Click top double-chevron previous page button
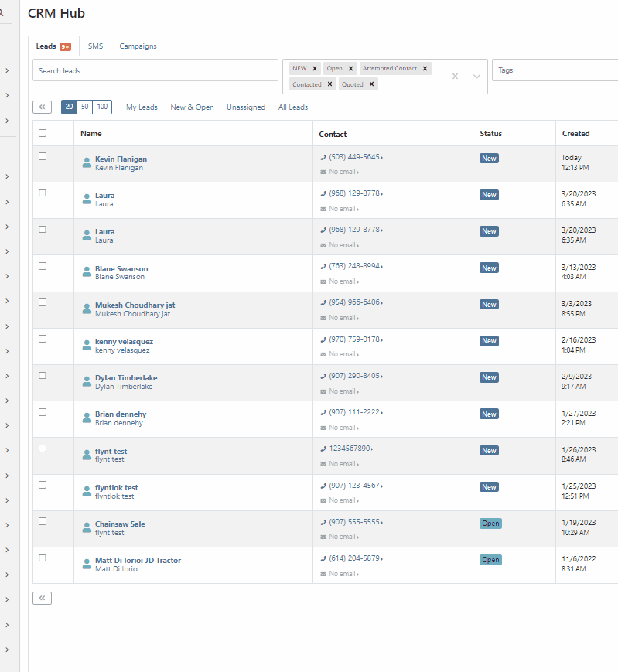Image resolution: width=618 pixels, height=672 pixels. click(42, 107)
